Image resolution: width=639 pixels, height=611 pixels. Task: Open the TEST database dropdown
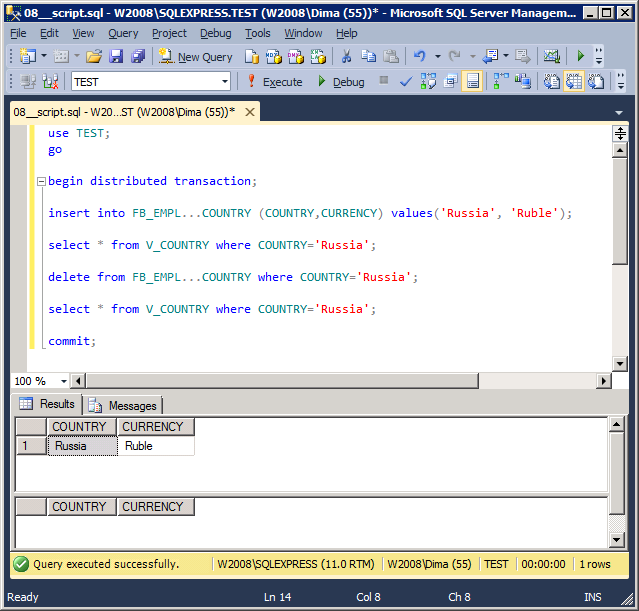224,81
